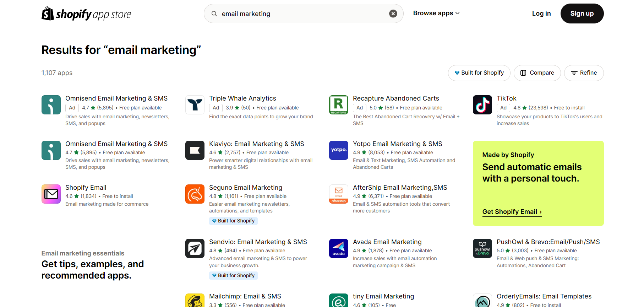This screenshot has width=644, height=307.
Task: Click the search magnifier icon
Action: tap(214, 14)
